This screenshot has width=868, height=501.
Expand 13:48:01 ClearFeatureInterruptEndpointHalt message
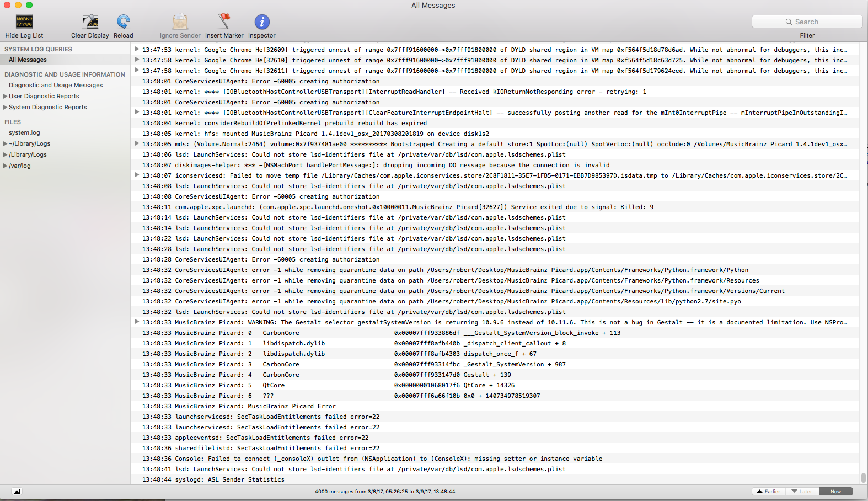pos(137,112)
